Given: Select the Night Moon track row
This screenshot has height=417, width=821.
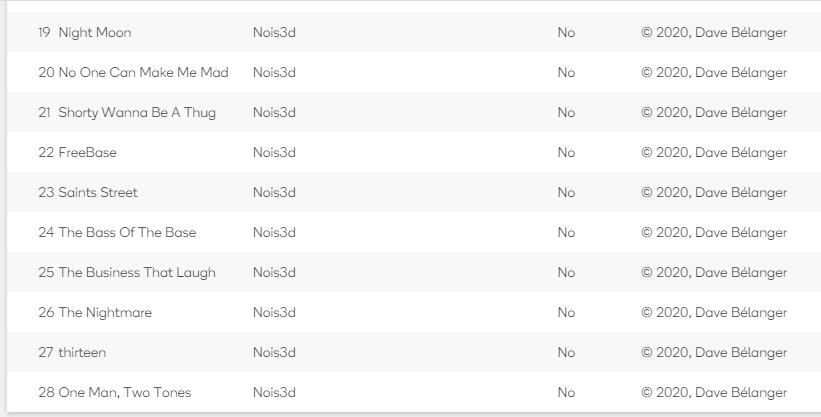Looking at the screenshot, I should click(414, 32).
